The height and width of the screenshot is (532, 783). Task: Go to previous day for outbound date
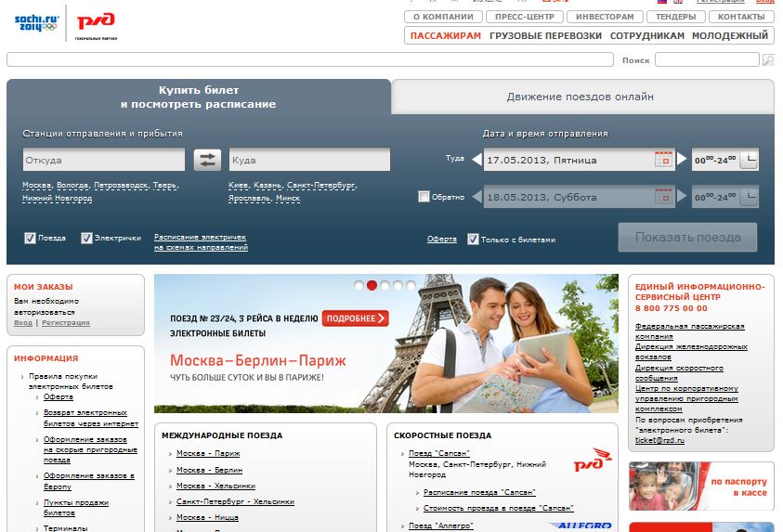tap(476, 159)
